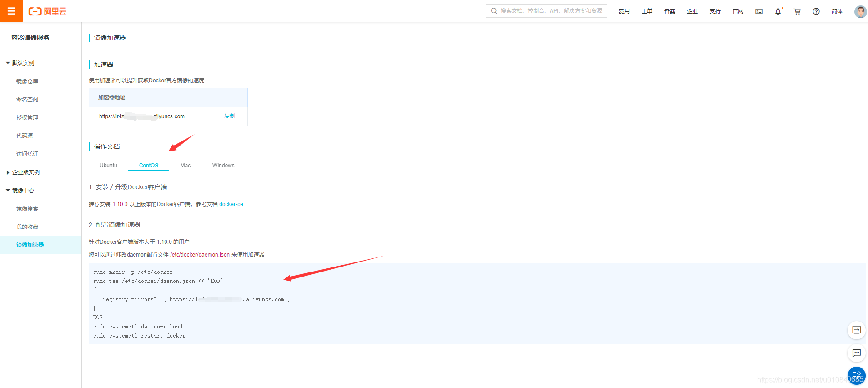
Task: Open the Cloud Shell terminal icon
Action: click(x=759, y=11)
